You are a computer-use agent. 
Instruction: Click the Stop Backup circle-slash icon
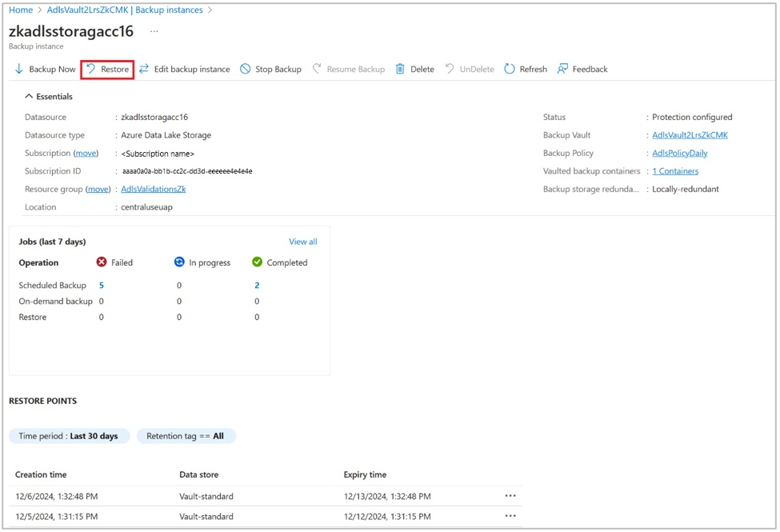pyautogui.click(x=246, y=69)
